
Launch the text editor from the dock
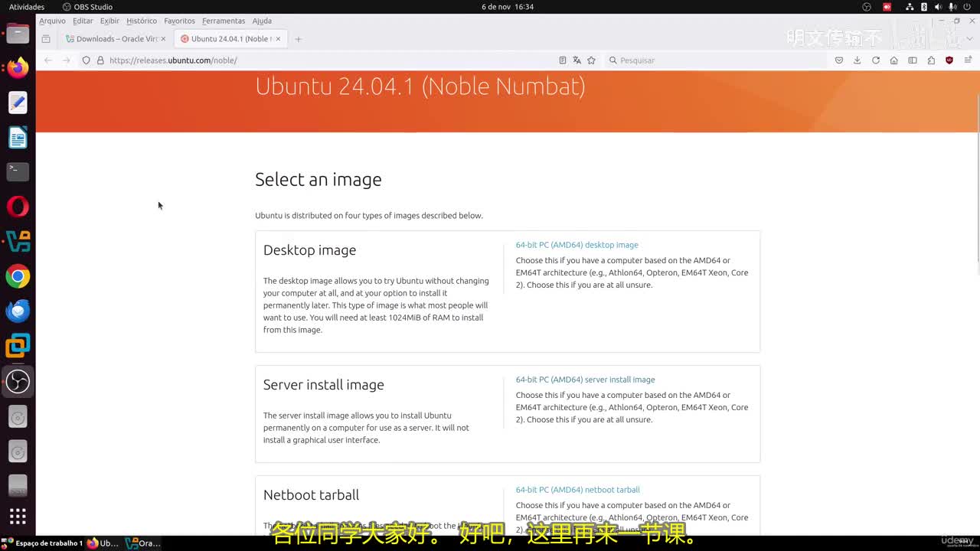click(18, 103)
